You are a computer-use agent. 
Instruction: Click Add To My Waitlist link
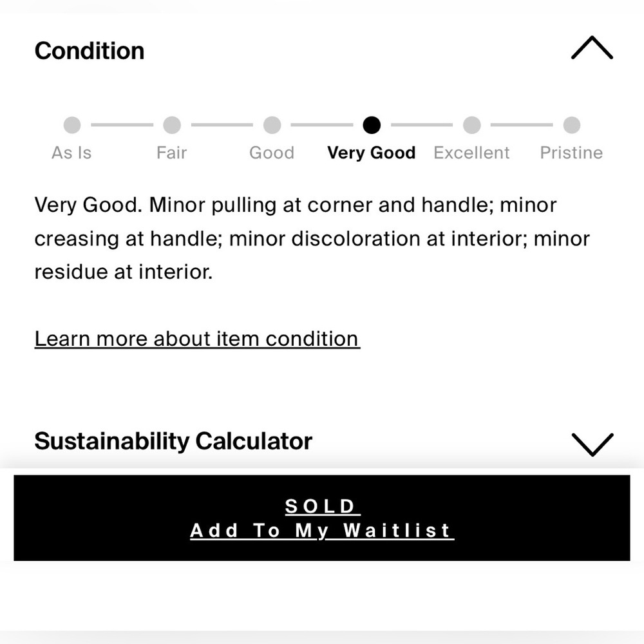(x=322, y=531)
